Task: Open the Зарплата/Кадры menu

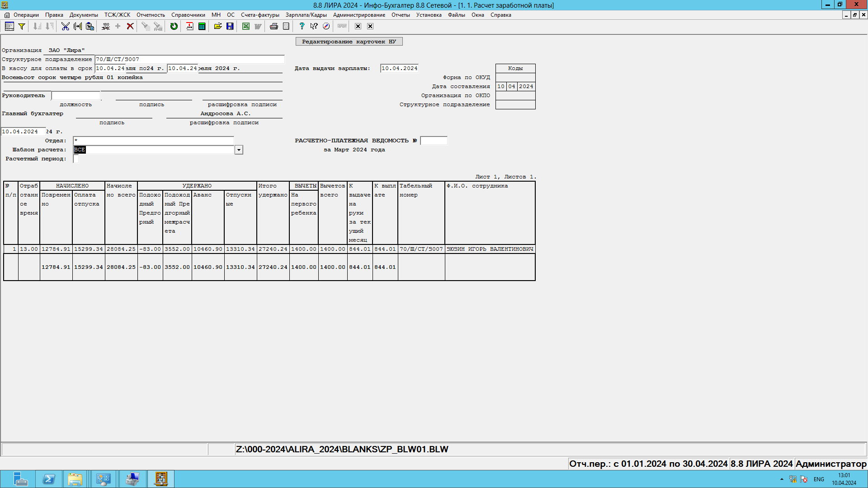Action: pos(306,15)
